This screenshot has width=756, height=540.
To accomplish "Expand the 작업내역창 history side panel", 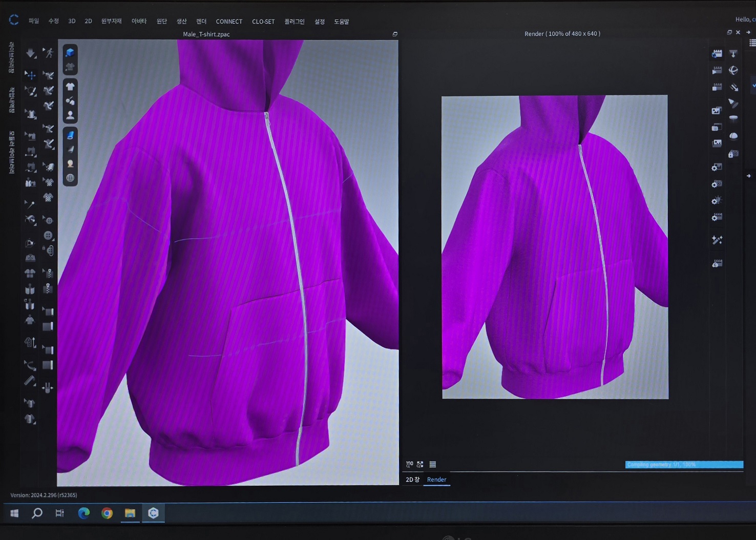I will (11, 100).
